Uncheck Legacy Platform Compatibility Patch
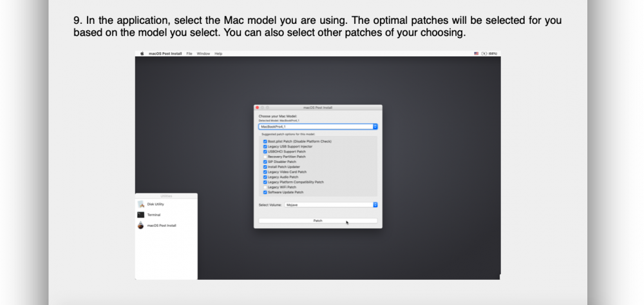 click(x=265, y=182)
